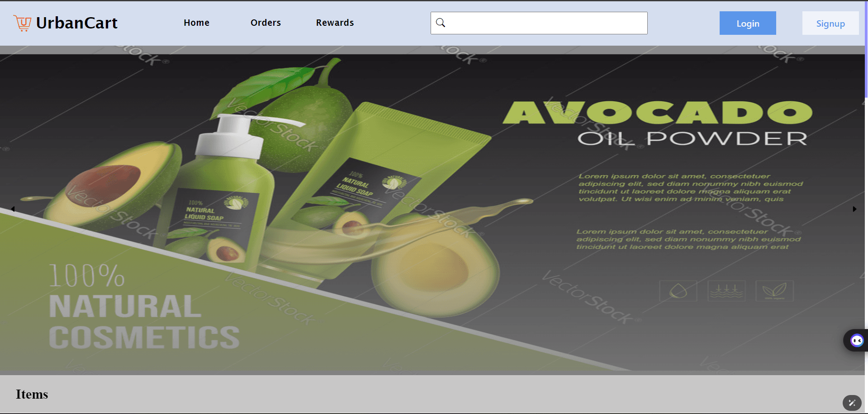Advance to next banner slide arrow
Screen dimensions: 868x414
854,209
